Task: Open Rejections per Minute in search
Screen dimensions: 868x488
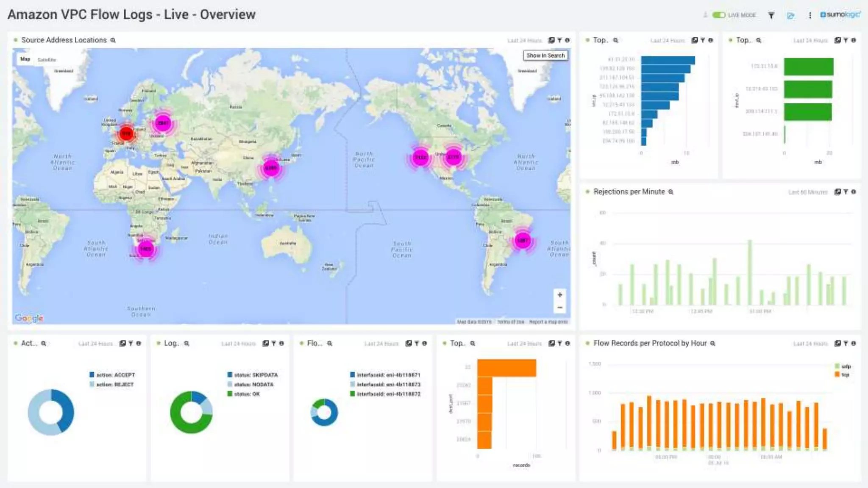Action: click(x=671, y=192)
